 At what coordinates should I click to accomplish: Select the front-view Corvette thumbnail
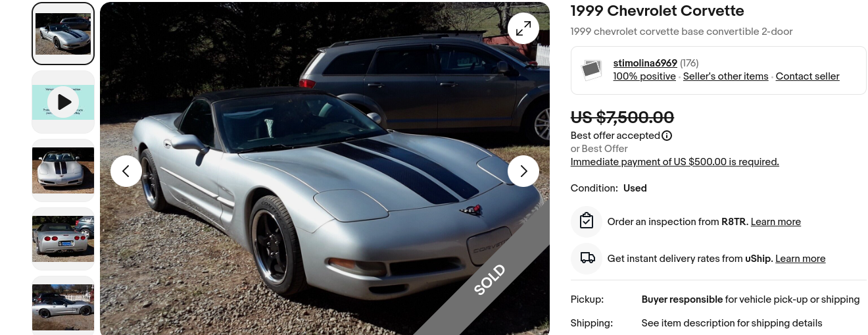63,170
